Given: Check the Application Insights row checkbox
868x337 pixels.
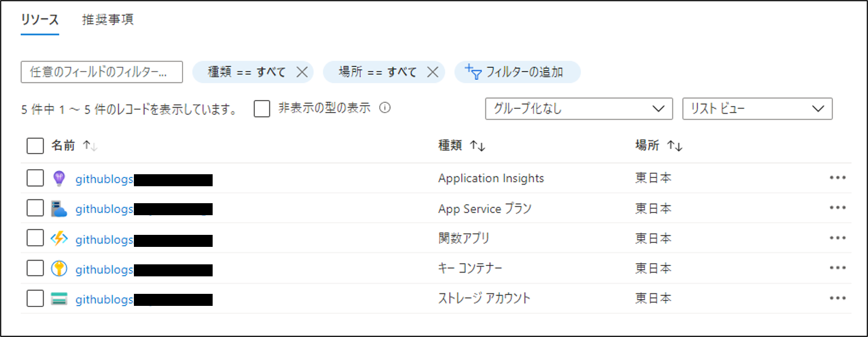Looking at the screenshot, I should [36, 178].
